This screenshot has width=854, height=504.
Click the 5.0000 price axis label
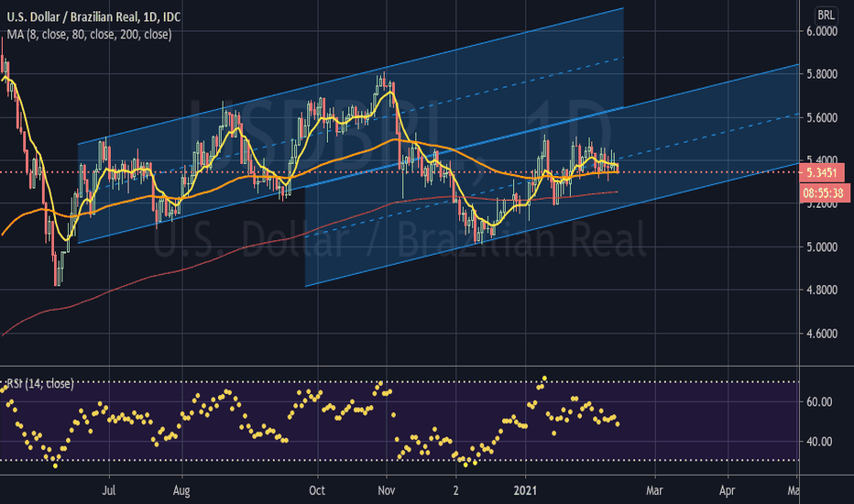point(821,247)
